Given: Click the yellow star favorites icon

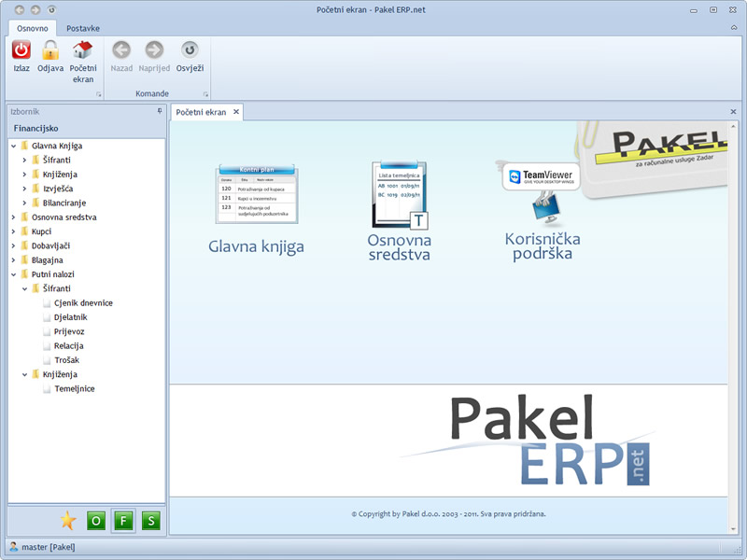Looking at the screenshot, I should click(67, 521).
